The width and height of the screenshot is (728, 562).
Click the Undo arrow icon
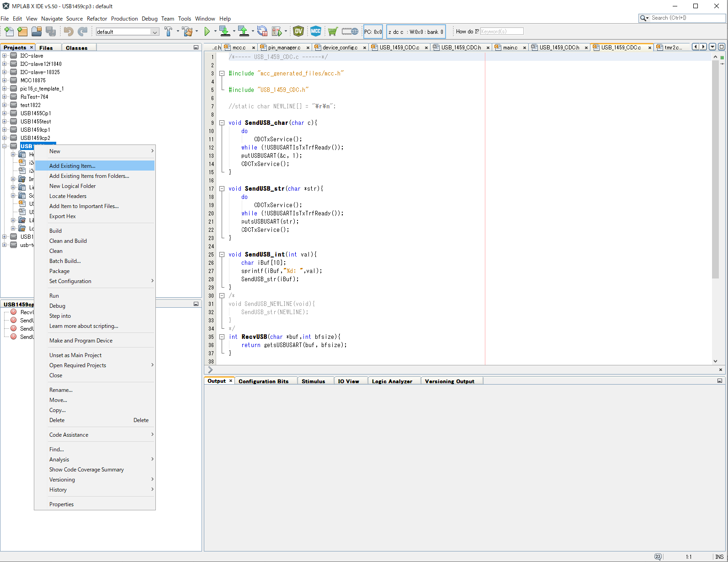69,31
